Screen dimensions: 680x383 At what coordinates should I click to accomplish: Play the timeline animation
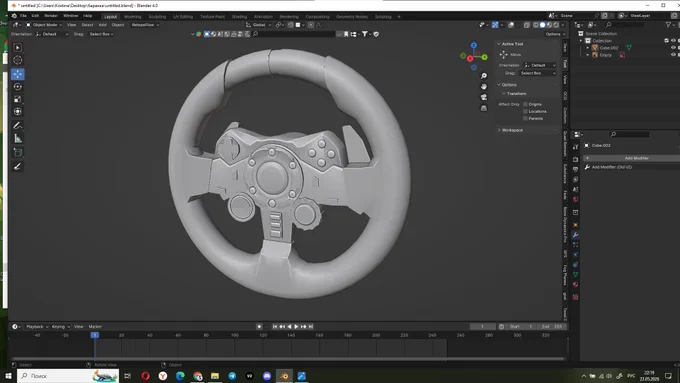(297, 327)
